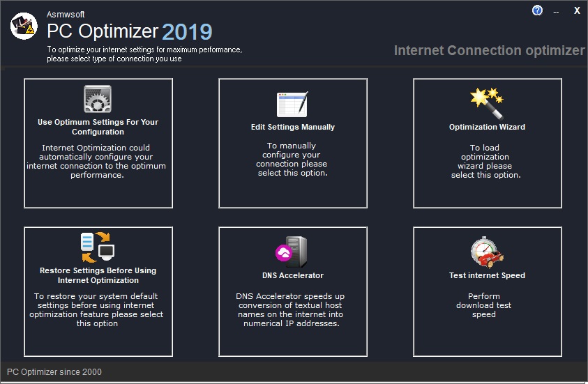Image resolution: width=588 pixels, height=384 pixels.
Task: Minimize the PC Optimizer window
Action: [556, 12]
